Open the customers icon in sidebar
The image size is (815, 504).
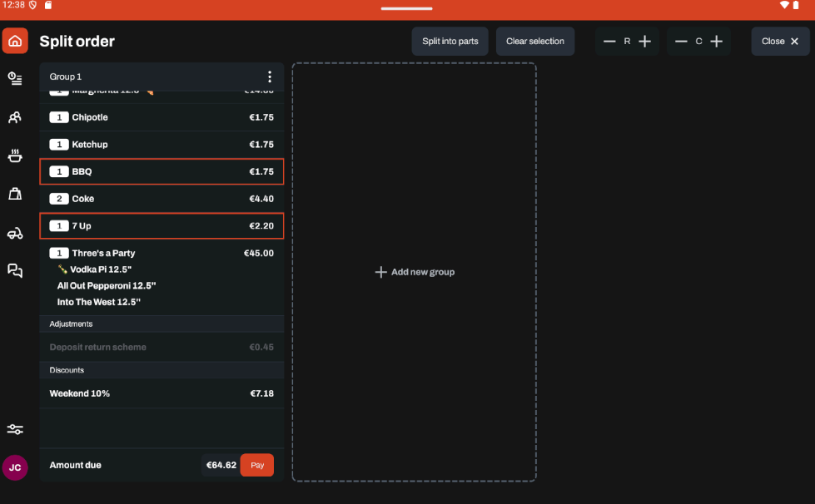click(x=15, y=117)
